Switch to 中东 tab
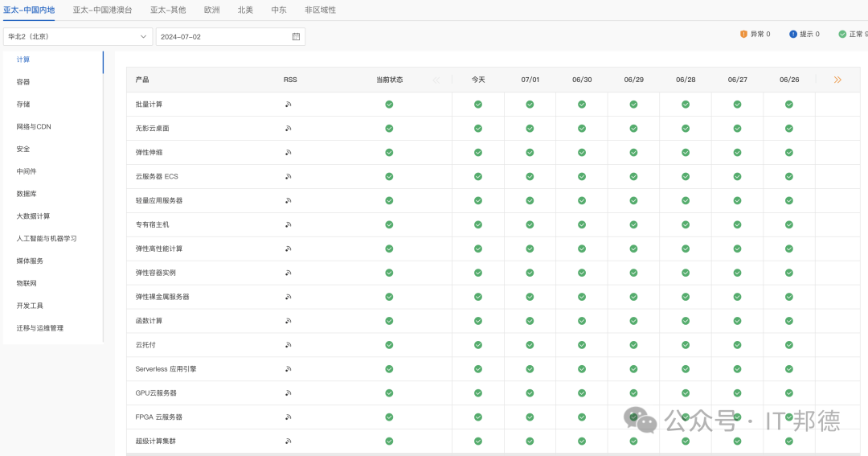Viewport: 868px width, 456px height. tap(279, 10)
